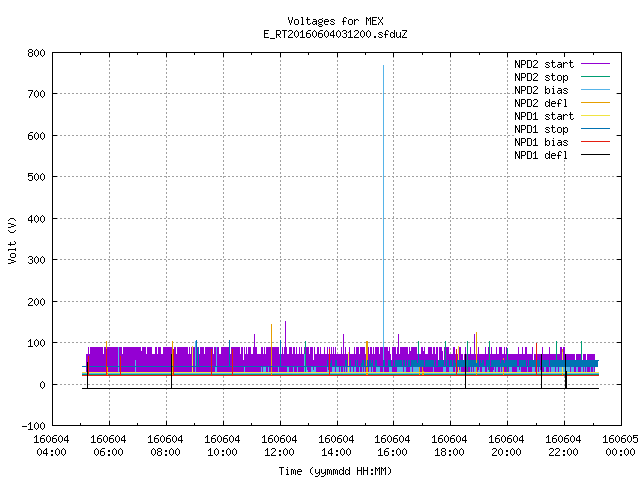Click the chart title Voltages for MEX

tap(335, 21)
